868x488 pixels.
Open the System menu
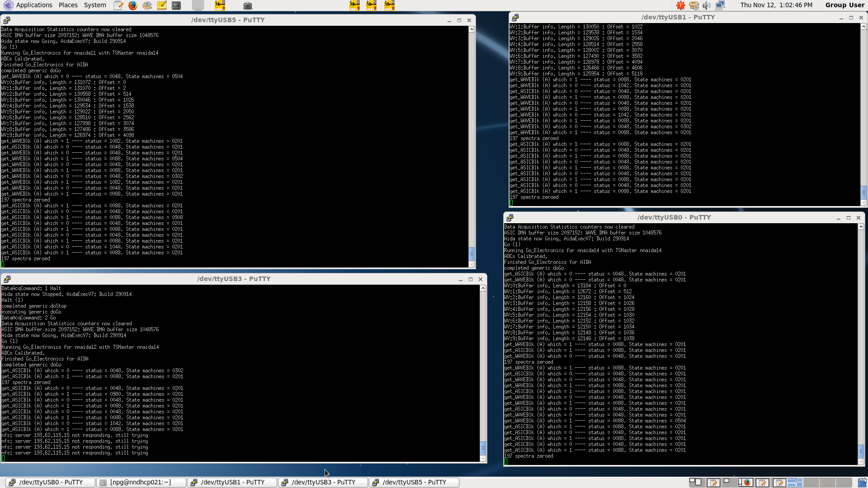click(x=95, y=5)
